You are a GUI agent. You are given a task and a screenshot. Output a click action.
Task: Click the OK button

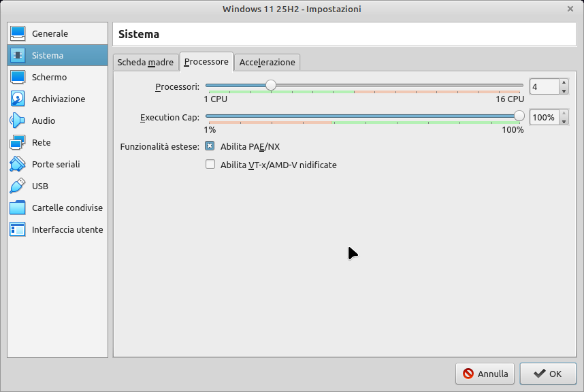pyautogui.click(x=547, y=374)
